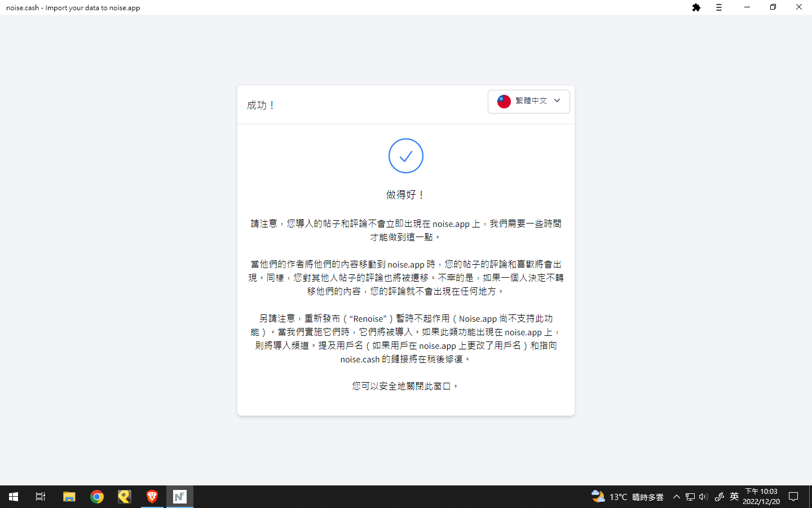Open the notification center icon
Viewport: 812px width, 508px height.
click(x=793, y=497)
